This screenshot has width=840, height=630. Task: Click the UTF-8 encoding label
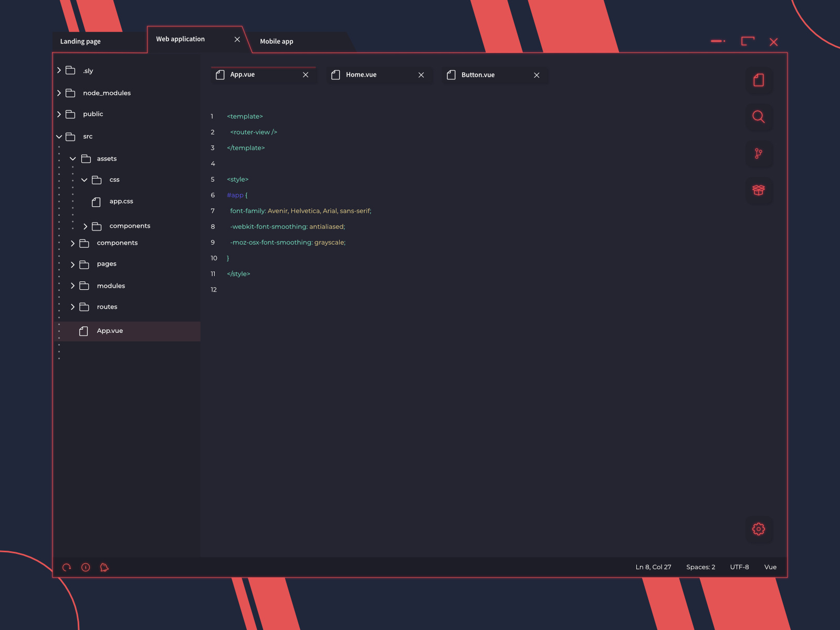point(739,567)
